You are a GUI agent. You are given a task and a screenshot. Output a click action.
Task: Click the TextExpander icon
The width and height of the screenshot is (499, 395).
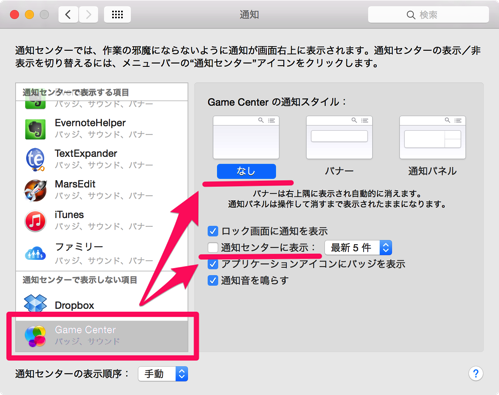(35, 159)
